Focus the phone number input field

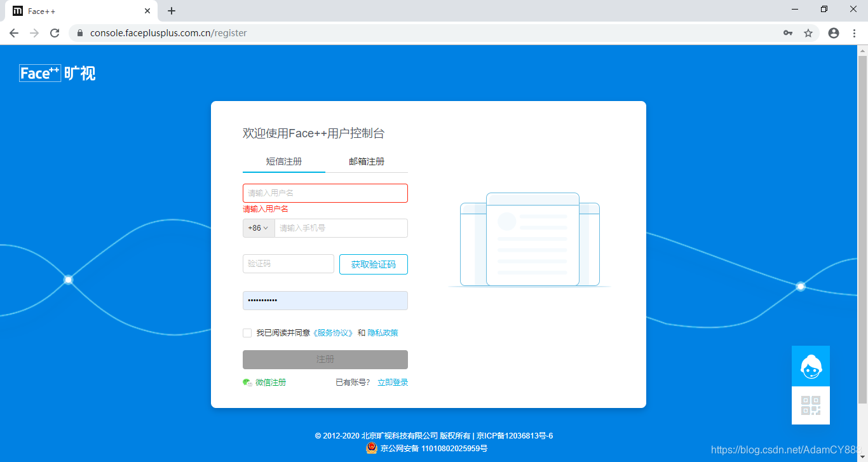(341, 228)
